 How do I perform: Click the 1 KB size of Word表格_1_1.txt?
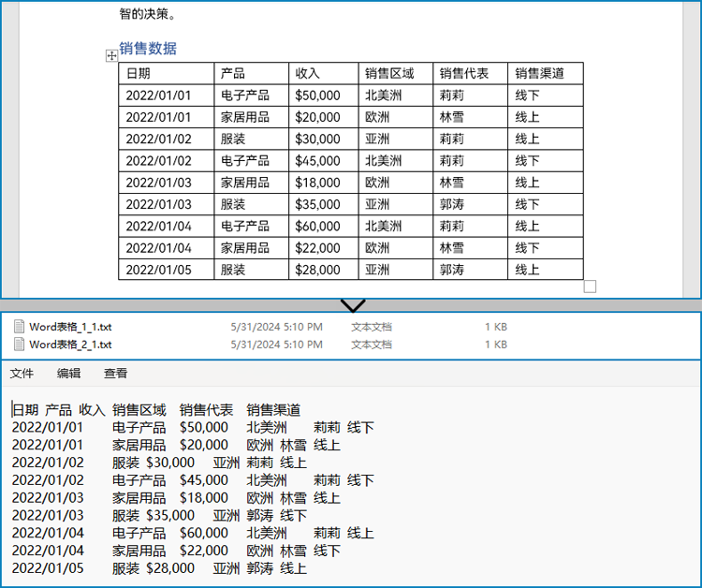coord(495,327)
